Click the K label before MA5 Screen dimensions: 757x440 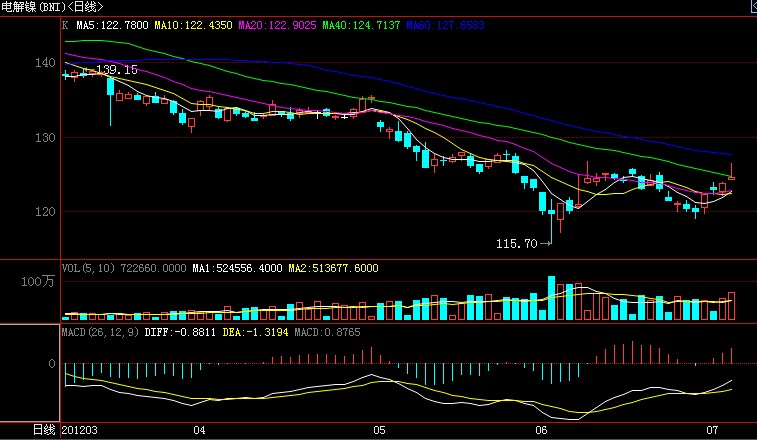[x=65, y=25]
